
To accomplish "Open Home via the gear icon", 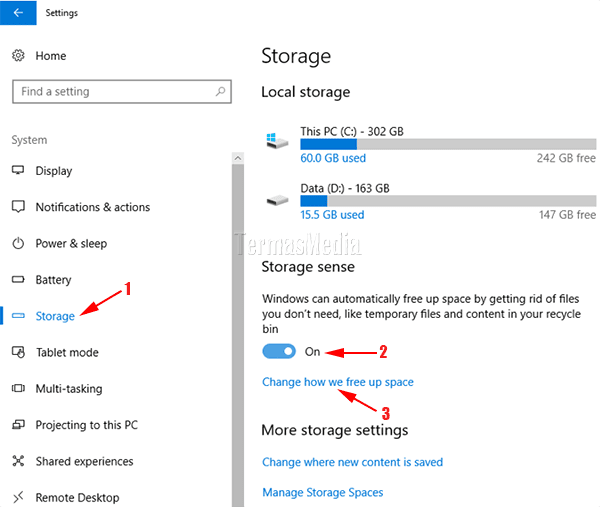I will (x=18, y=56).
